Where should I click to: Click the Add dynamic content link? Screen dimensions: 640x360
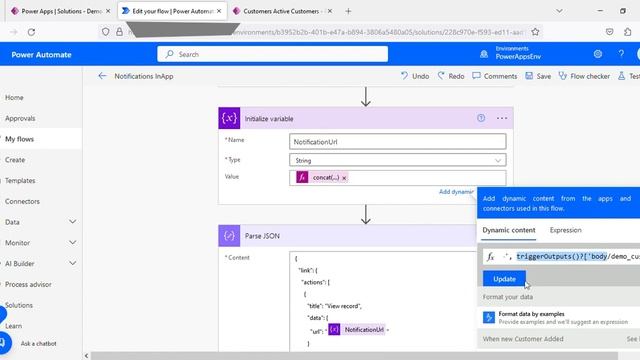(x=457, y=192)
